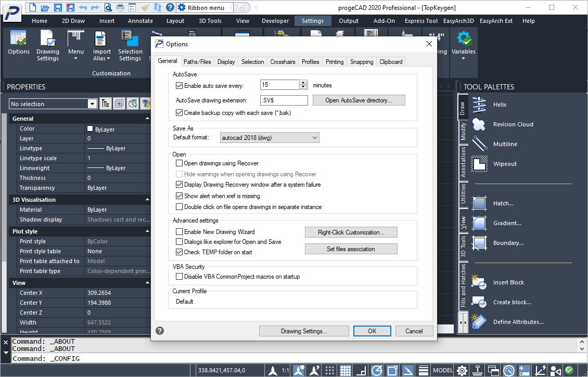Click the blue help question mark icon
Viewport: 588px width, 377px height.
tap(170, 7)
